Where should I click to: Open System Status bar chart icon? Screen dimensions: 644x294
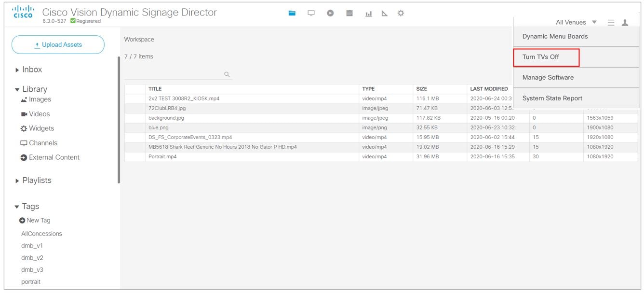tap(368, 13)
